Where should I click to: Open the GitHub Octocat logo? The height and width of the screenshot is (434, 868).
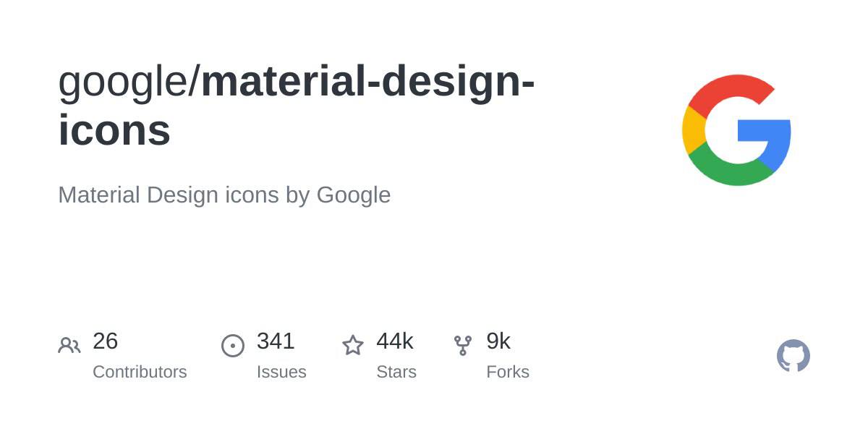click(793, 356)
